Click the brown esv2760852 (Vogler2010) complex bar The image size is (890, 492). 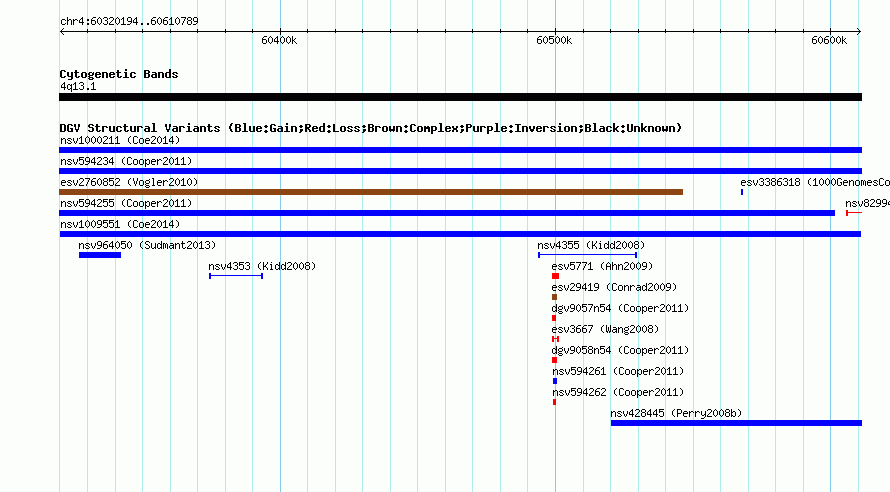pyautogui.click(x=371, y=192)
